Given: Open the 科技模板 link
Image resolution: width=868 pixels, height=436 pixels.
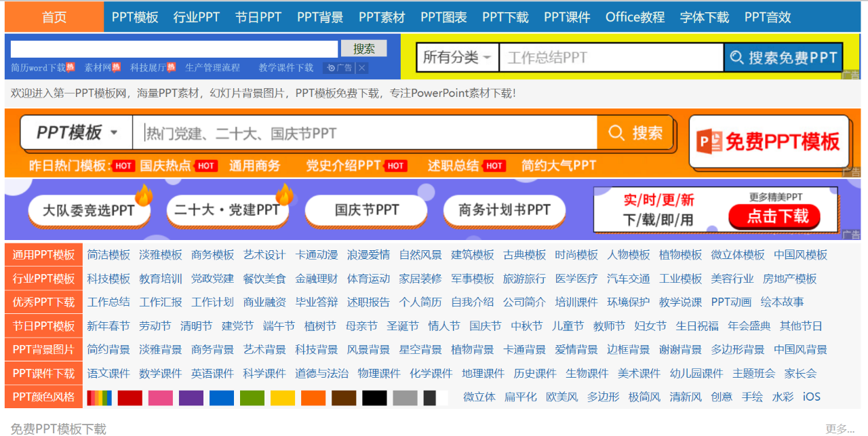Looking at the screenshot, I should 108,279.
